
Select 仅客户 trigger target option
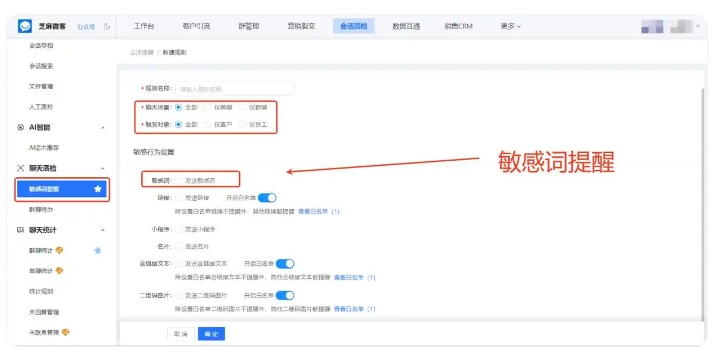click(208, 124)
